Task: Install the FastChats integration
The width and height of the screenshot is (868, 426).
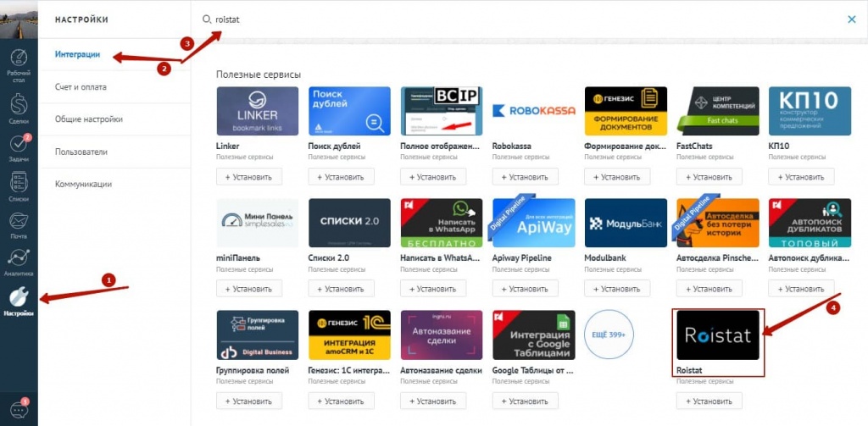Action: coord(709,177)
